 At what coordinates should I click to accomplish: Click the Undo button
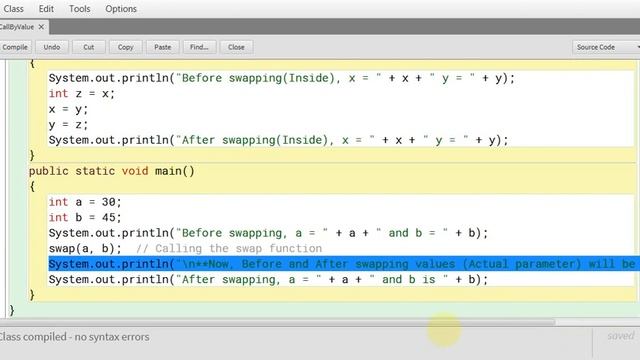click(52, 47)
